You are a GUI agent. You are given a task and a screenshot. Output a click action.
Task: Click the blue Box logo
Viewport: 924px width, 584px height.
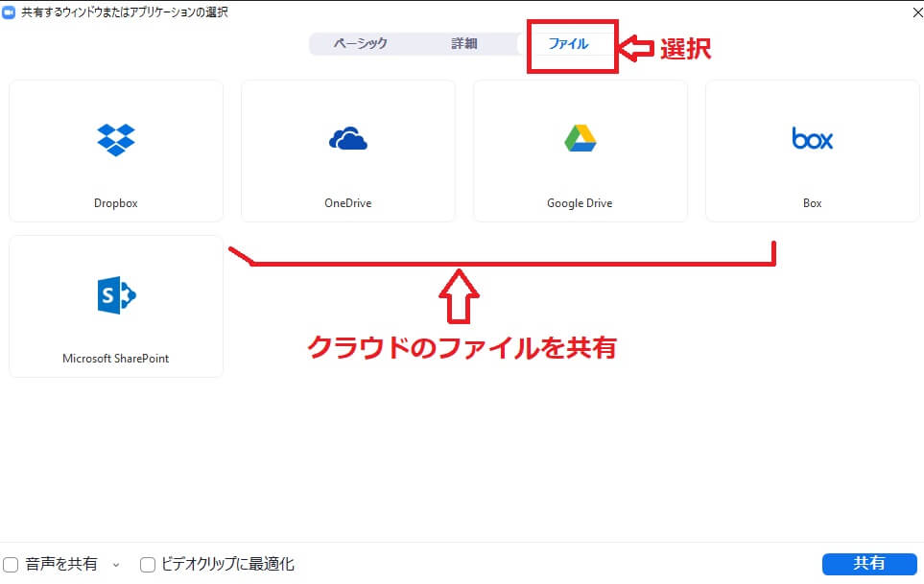[812, 139]
